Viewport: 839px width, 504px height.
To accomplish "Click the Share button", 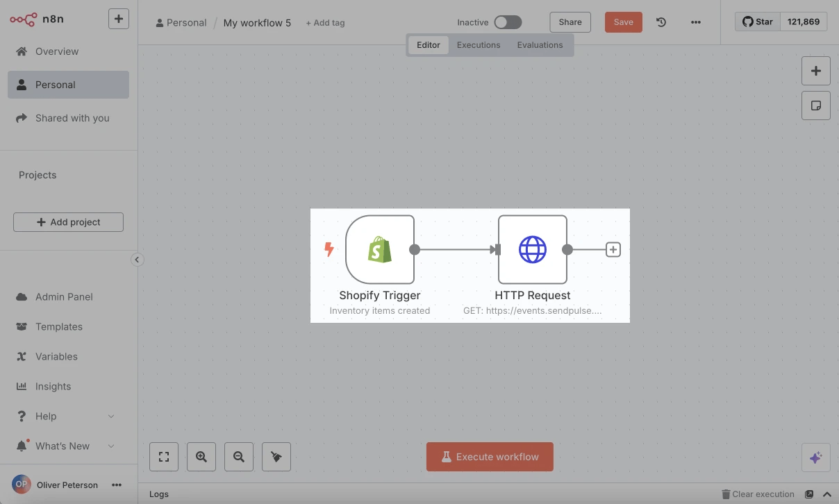I will [x=570, y=22].
